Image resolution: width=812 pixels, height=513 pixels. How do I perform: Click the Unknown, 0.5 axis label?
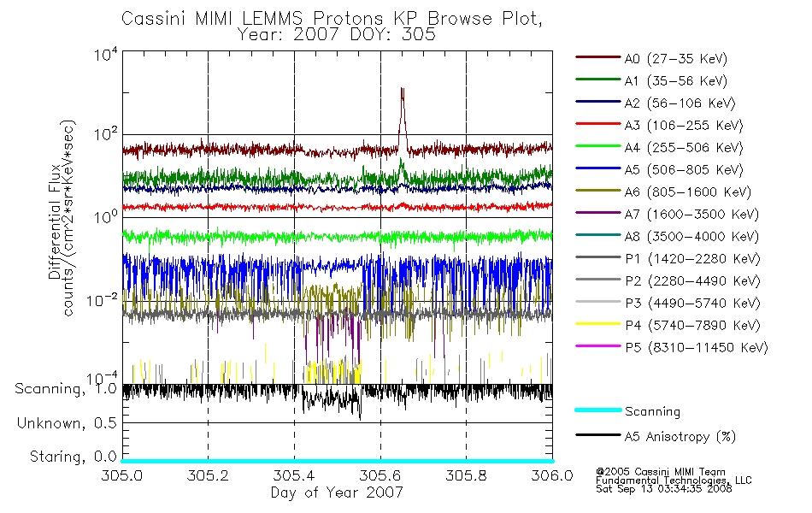(67, 423)
